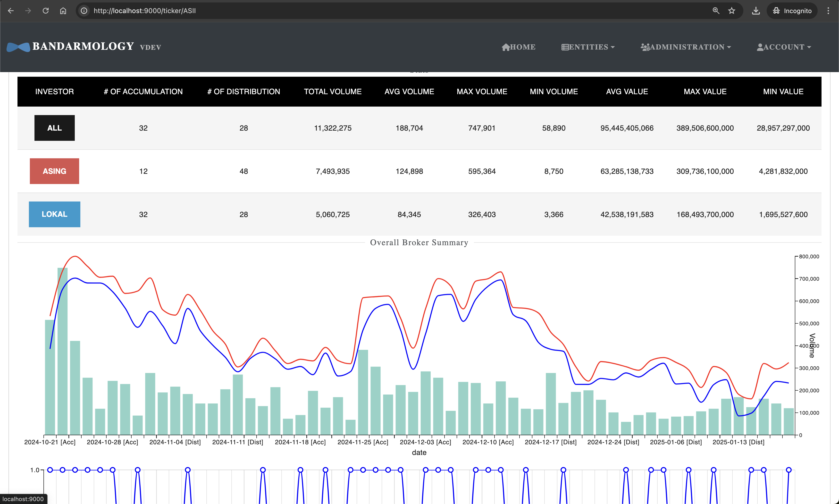Click the 2024-10-21 [Acc] axis label
Viewport: 839px width, 504px height.
tap(50, 442)
